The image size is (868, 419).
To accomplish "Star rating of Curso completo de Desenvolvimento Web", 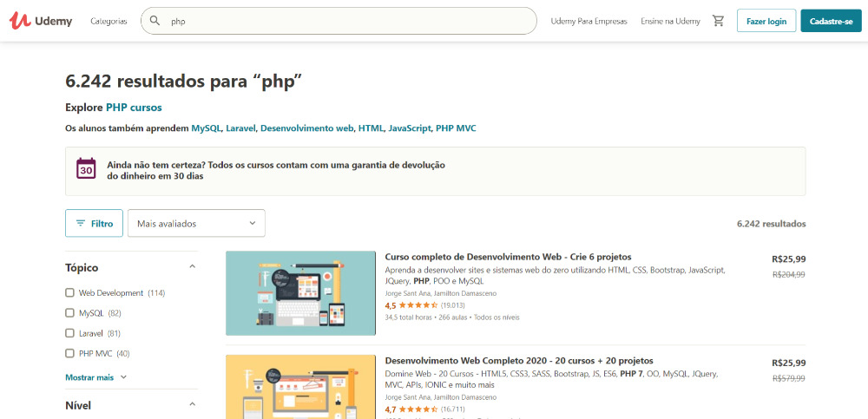I will click(x=418, y=305).
